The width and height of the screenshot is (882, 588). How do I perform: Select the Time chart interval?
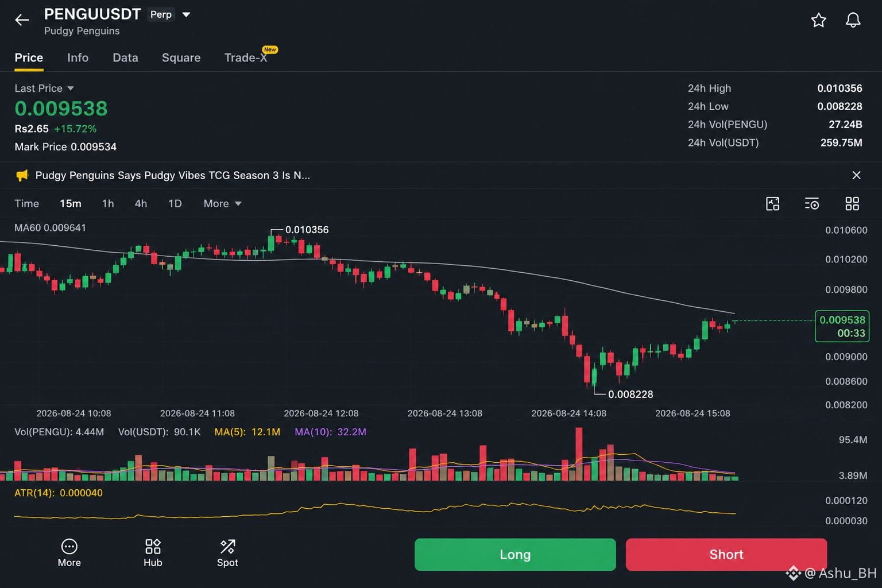click(x=26, y=203)
